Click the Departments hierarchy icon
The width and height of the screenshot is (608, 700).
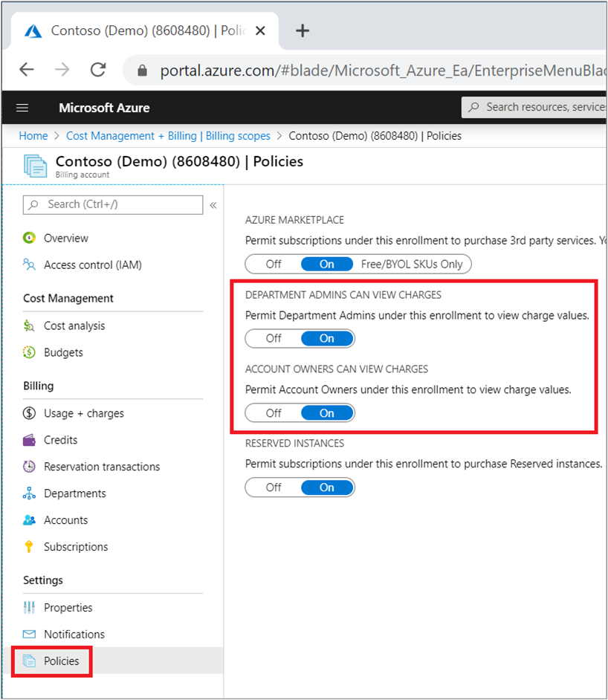click(x=29, y=493)
